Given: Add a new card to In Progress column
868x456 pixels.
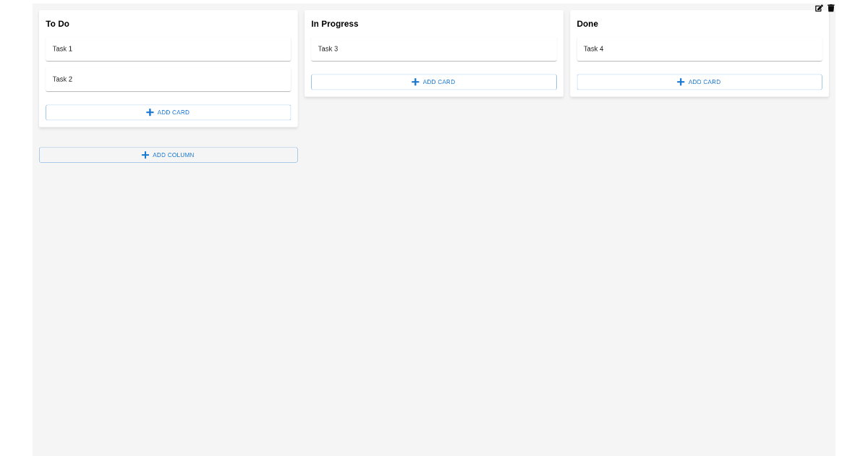Looking at the screenshot, I should pyautogui.click(x=433, y=82).
